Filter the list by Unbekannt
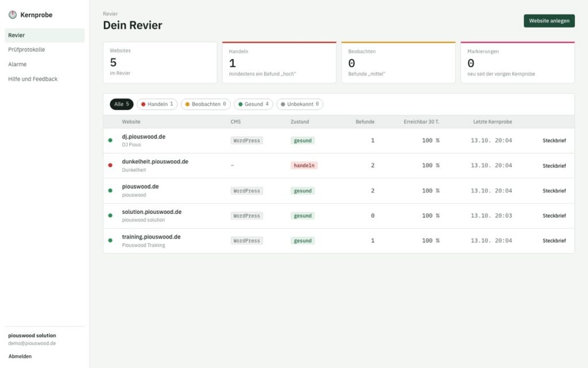Viewport: 588px width, 368px height. click(x=300, y=104)
